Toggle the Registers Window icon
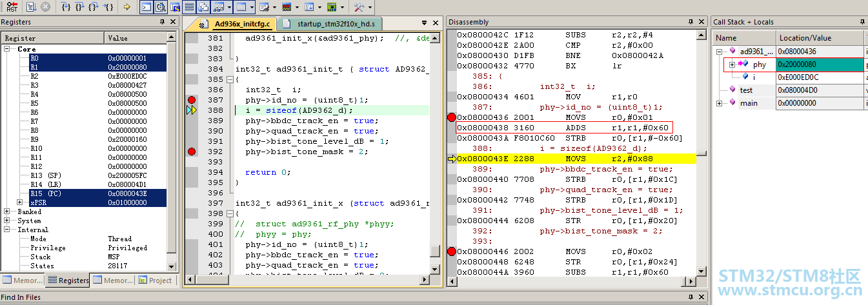 tap(189, 7)
